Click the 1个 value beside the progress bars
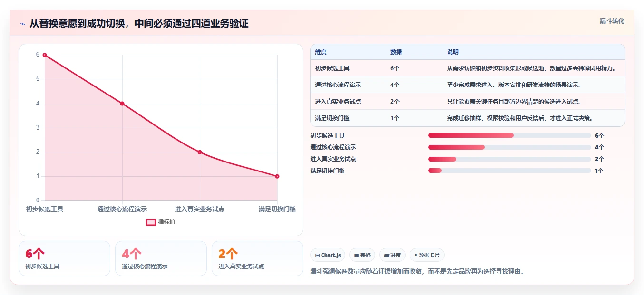Viewport: 644px width, 295px height. click(x=599, y=171)
